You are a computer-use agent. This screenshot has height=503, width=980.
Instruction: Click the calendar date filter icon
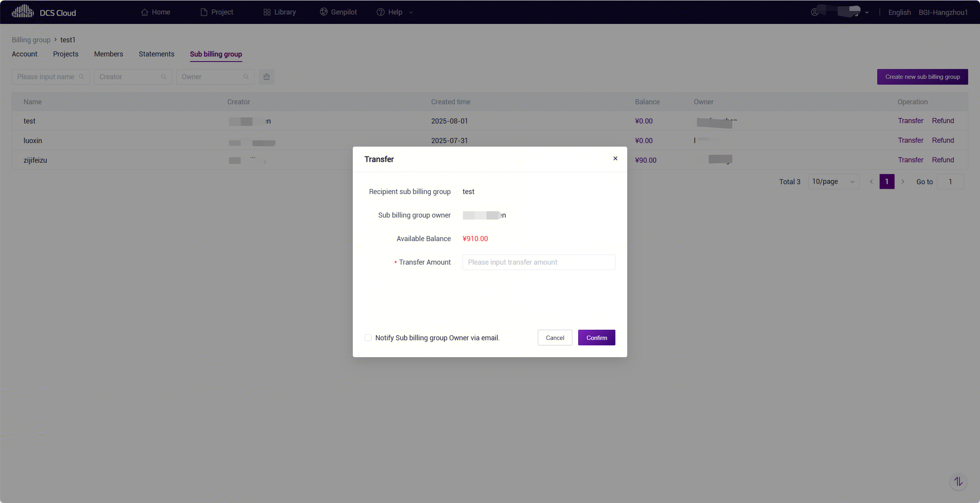pos(267,77)
